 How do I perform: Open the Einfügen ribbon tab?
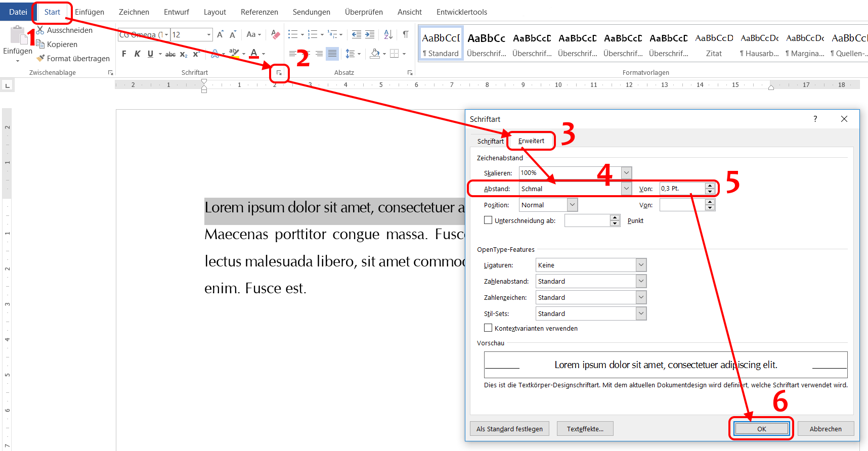tap(90, 12)
